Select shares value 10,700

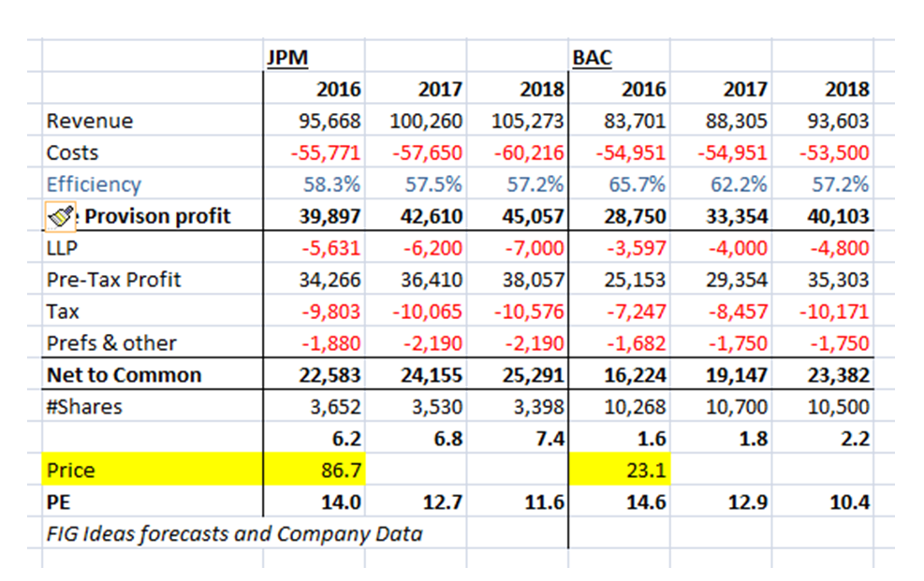coord(737,407)
